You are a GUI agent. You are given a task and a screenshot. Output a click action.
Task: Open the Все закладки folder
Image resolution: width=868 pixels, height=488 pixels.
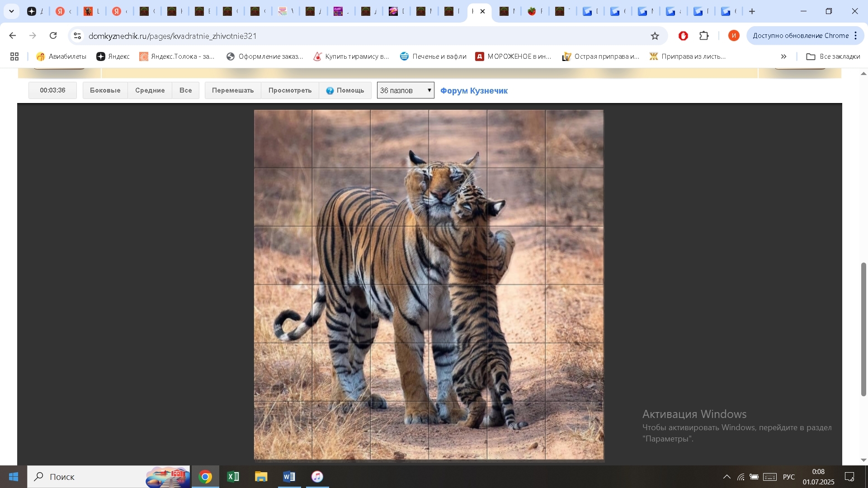tap(833, 56)
